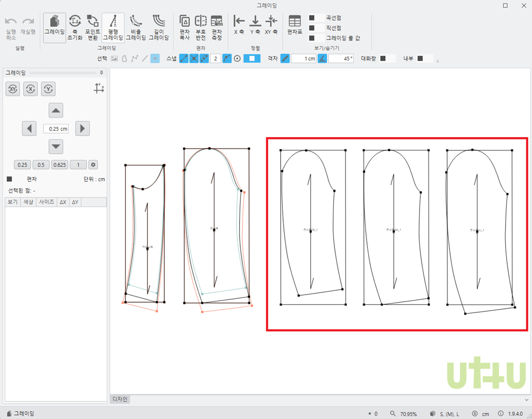532x419 pixels.
Task: Click the ΔX column header
Action: (63, 202)
